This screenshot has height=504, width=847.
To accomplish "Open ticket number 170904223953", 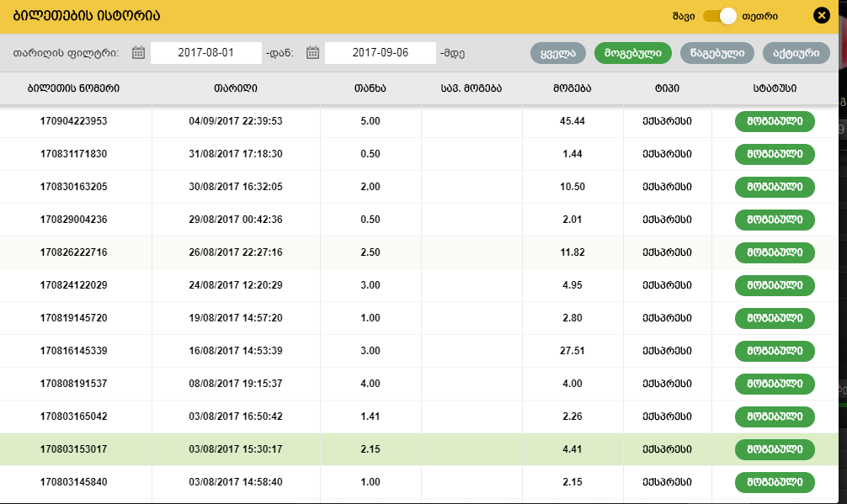I will click(x=74, y=121).
